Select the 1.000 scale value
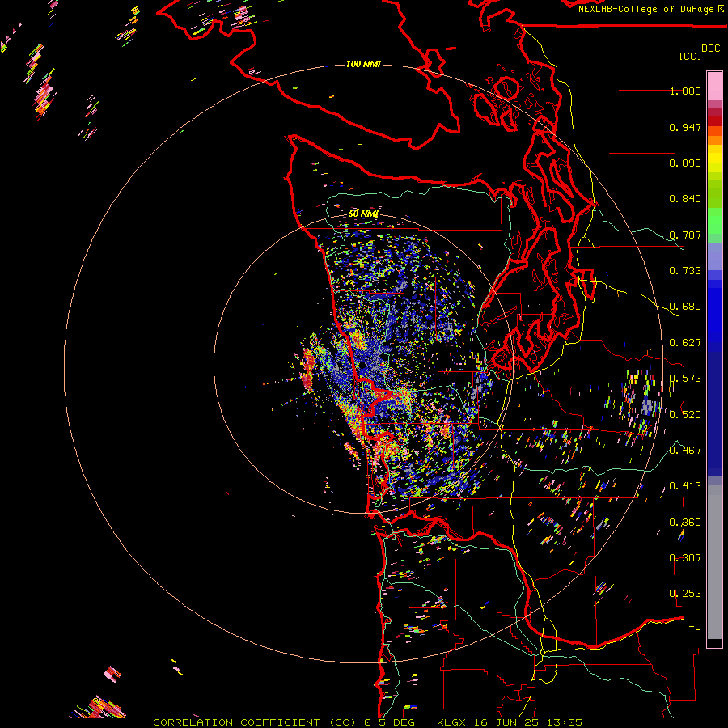 (685, 91)
